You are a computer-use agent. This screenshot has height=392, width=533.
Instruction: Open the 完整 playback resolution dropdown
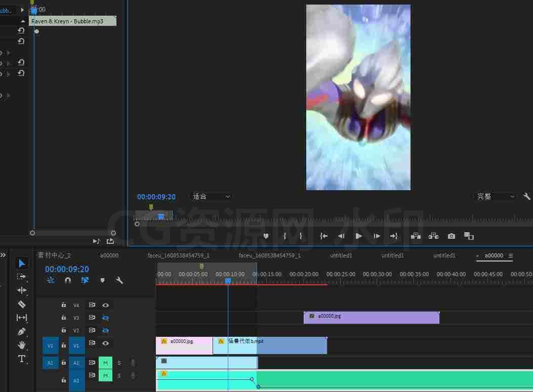(495, 196)
